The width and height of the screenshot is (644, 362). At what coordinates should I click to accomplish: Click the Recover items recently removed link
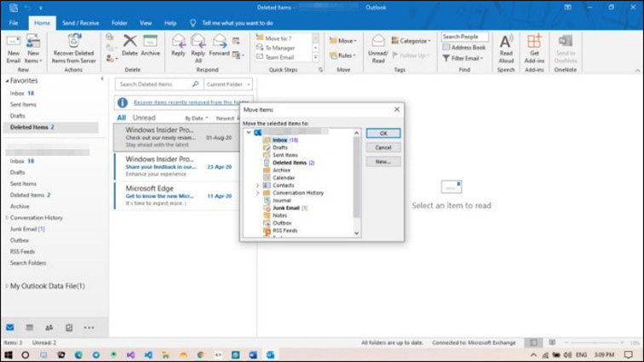click(x=191, y=102)
